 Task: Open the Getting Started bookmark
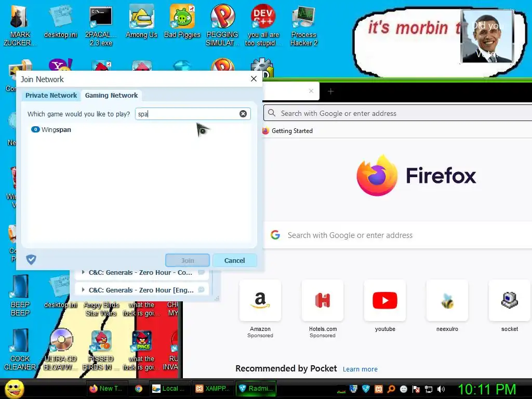tap(287, 130)
